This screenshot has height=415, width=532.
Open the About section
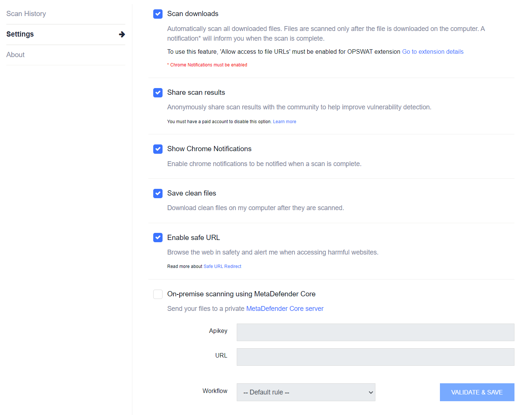(15, 55)
